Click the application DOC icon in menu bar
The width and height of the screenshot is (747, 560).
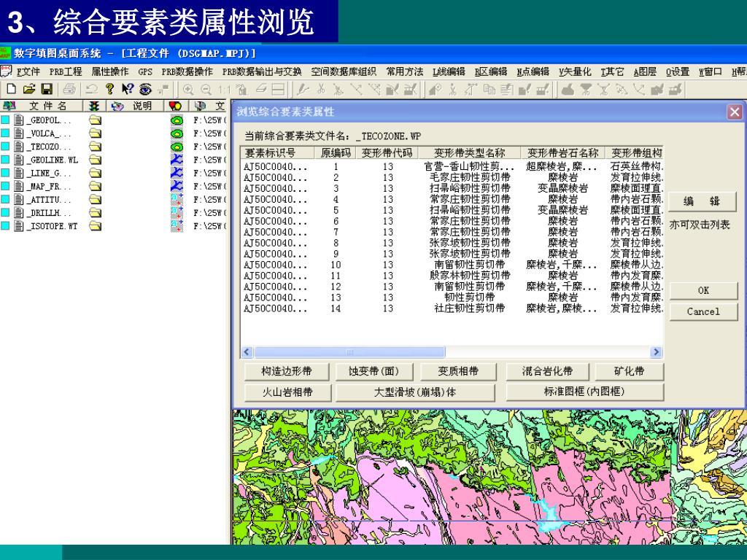tap(6, 71)
